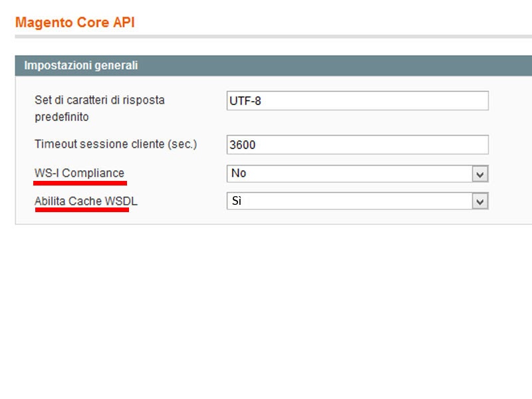
Task: Open the WS-I Compliance dropdown arrow
Action: click(480, 174)
